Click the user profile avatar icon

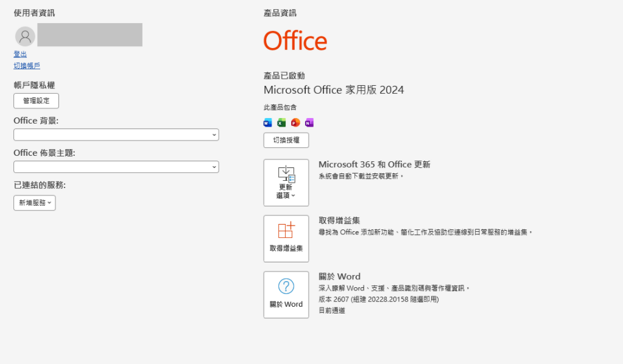coord(25,37)
